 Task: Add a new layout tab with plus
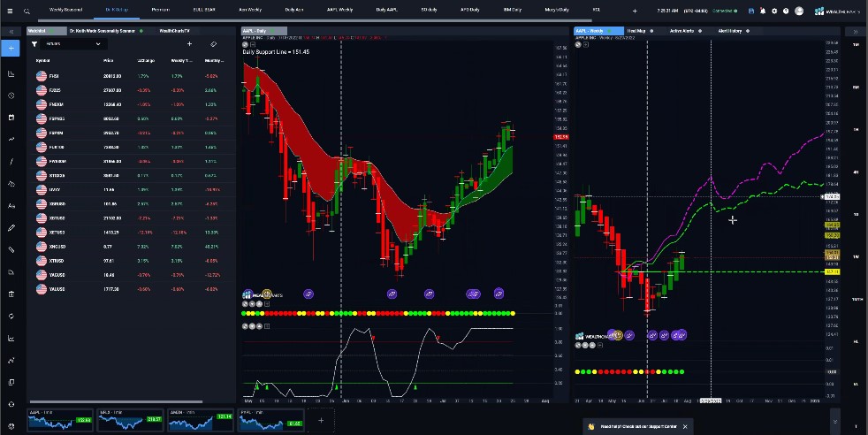635,11
